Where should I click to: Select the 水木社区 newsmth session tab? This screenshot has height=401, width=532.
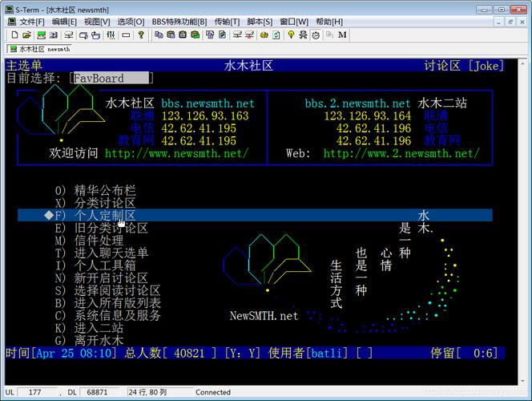(x=40, y=49)
